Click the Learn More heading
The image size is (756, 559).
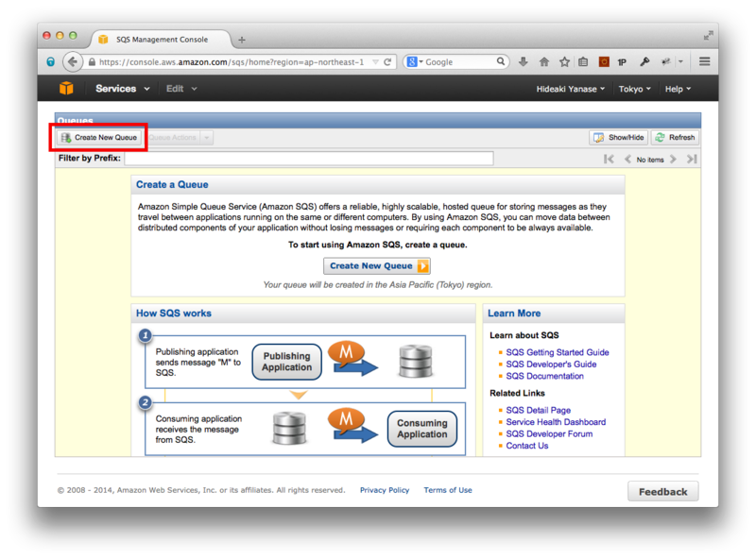tap(514, 313)
